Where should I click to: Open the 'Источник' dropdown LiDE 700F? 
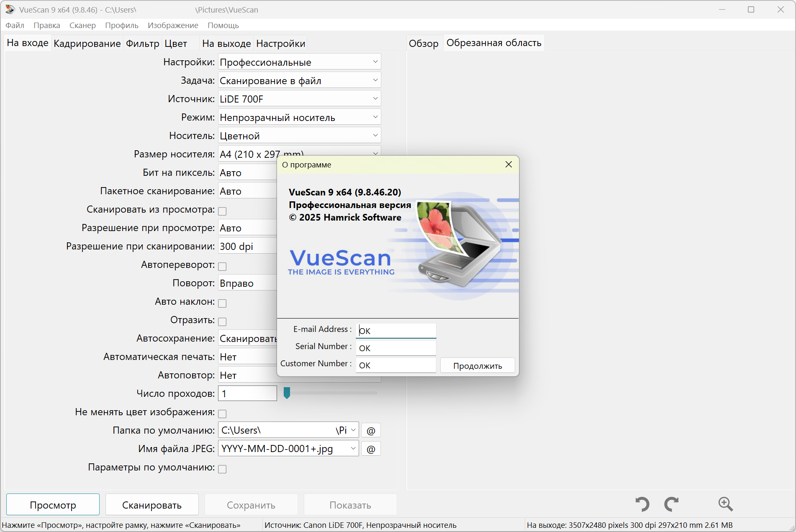[x=299, y=99]
